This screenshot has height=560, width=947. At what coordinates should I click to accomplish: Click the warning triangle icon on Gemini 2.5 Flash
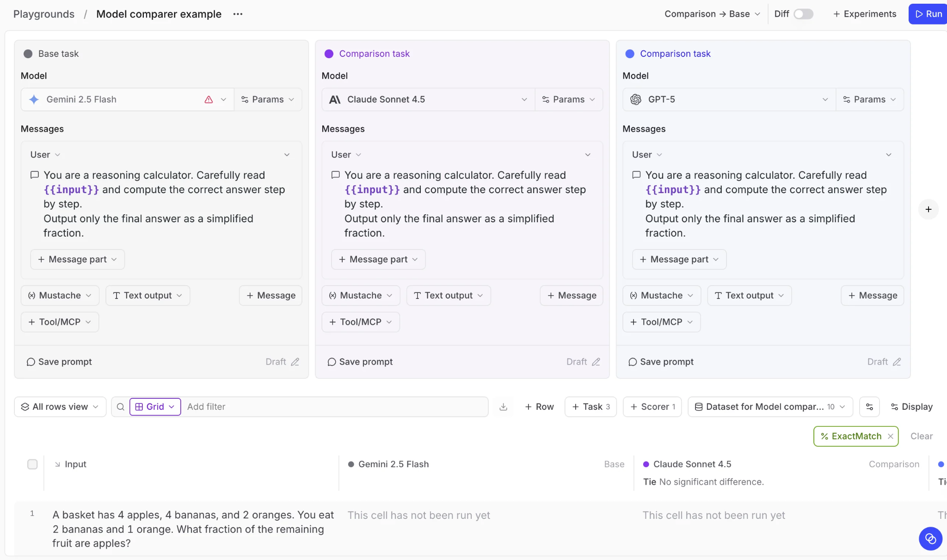pyautogui.click(x=209, y=99)
